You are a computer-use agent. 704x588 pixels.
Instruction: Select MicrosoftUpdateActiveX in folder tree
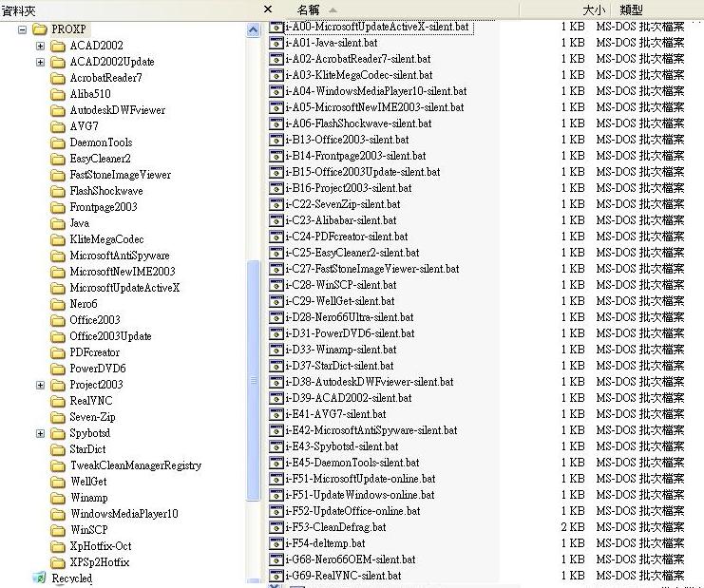(x=124, y=288)
